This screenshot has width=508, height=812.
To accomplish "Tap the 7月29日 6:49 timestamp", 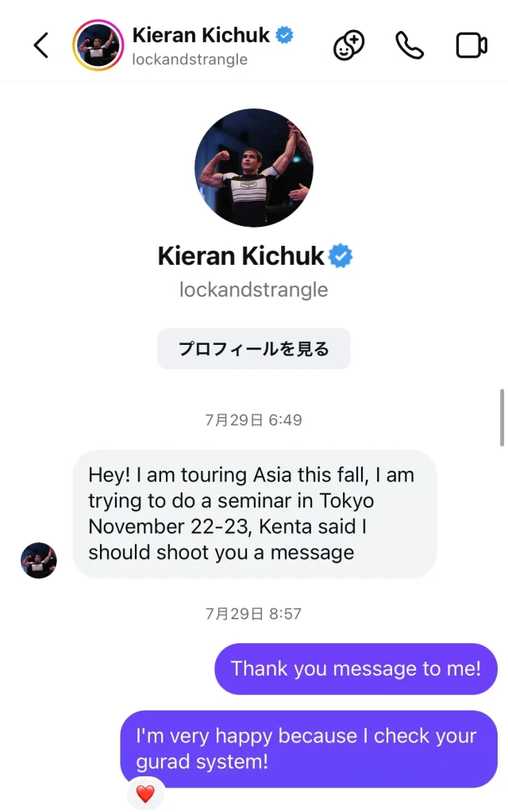I will [x=254, y=419].
